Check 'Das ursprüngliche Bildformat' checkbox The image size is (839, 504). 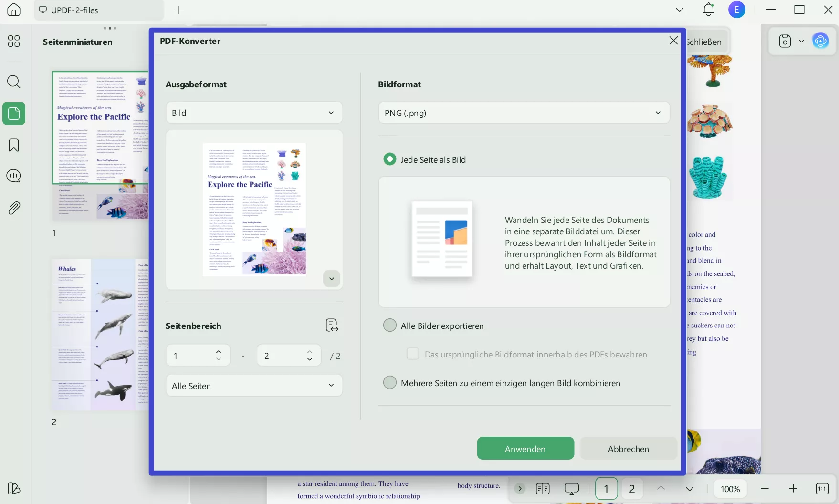tap(413, 354)
